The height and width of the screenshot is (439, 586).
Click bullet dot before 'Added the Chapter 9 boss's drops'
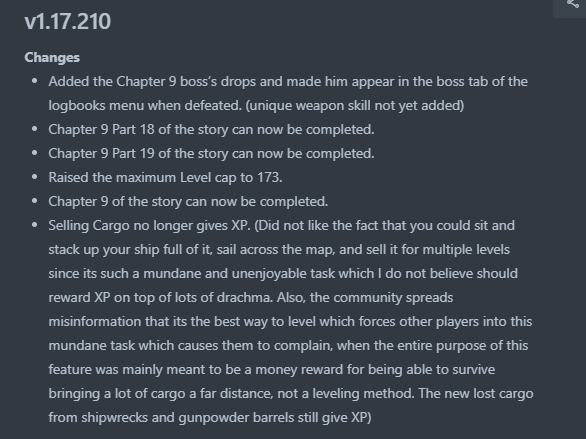click(x=35, y=81)
